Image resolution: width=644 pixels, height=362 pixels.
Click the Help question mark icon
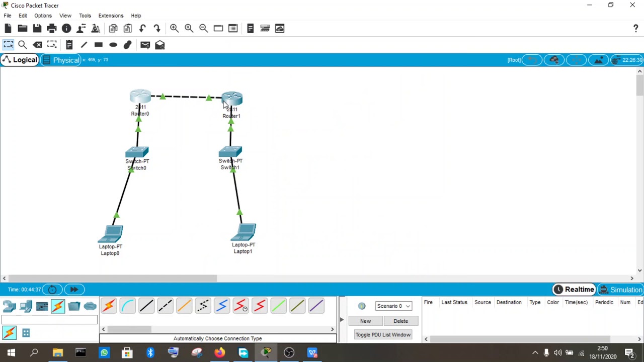(x=635, y=29)
